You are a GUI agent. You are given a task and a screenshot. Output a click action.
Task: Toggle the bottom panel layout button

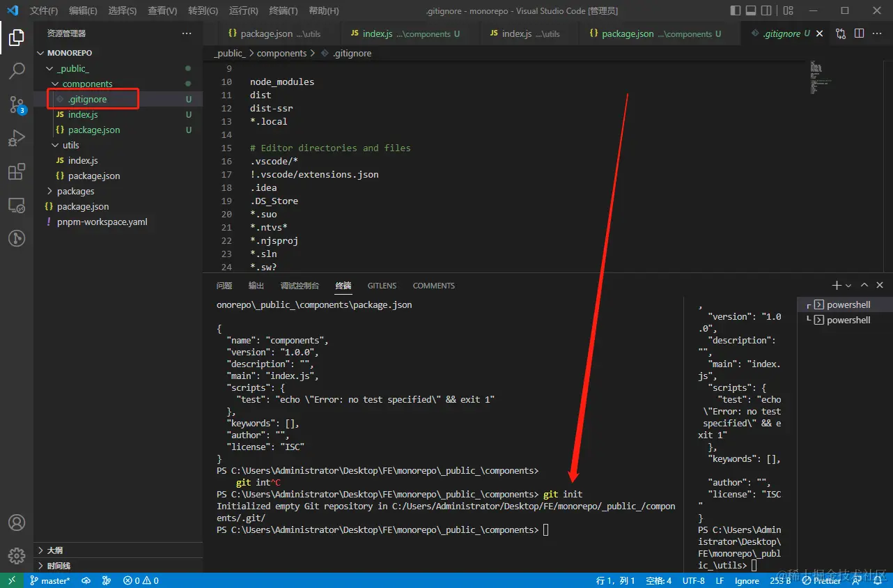[751, 10]
